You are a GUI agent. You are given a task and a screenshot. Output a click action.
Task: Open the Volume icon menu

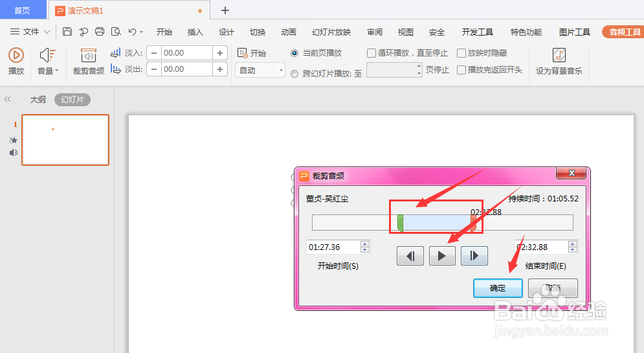click(x=48, y=55)
